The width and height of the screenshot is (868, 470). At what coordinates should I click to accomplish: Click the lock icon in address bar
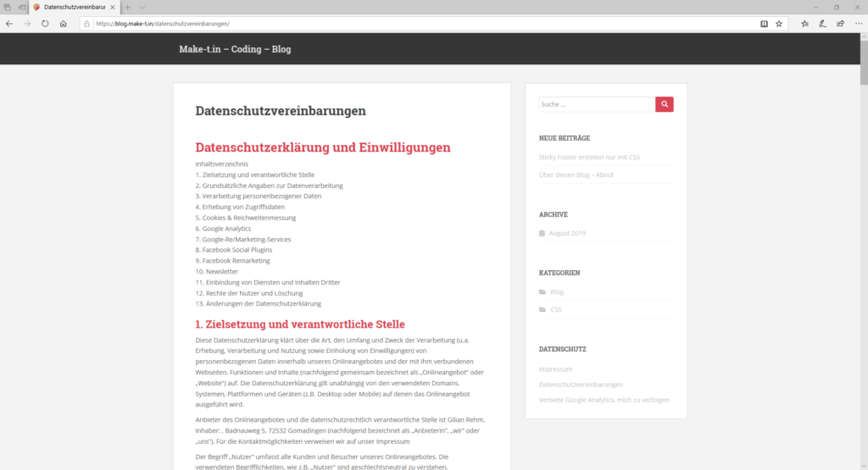(x=86, y=24)
